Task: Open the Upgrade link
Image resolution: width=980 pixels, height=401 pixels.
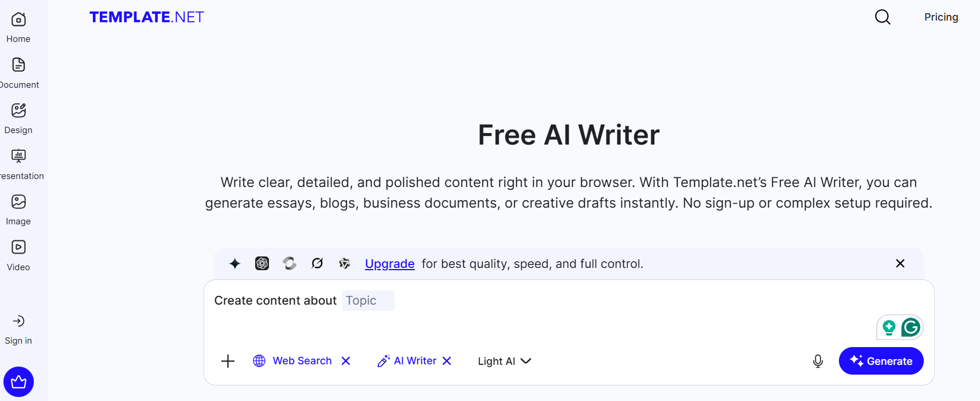Action: coord(389,264)
